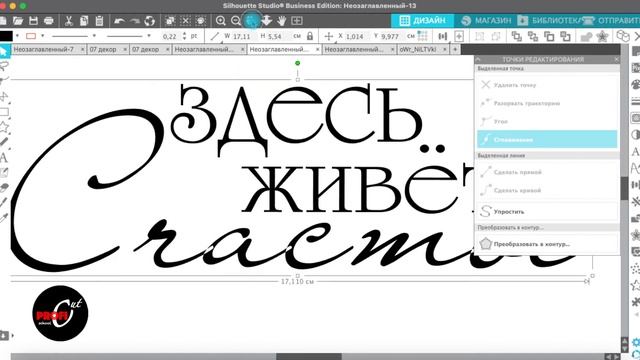Cut selection with the scissors icon
This screenshot has height=360, width=640.
pyautogui.click(x=69, y=21)
